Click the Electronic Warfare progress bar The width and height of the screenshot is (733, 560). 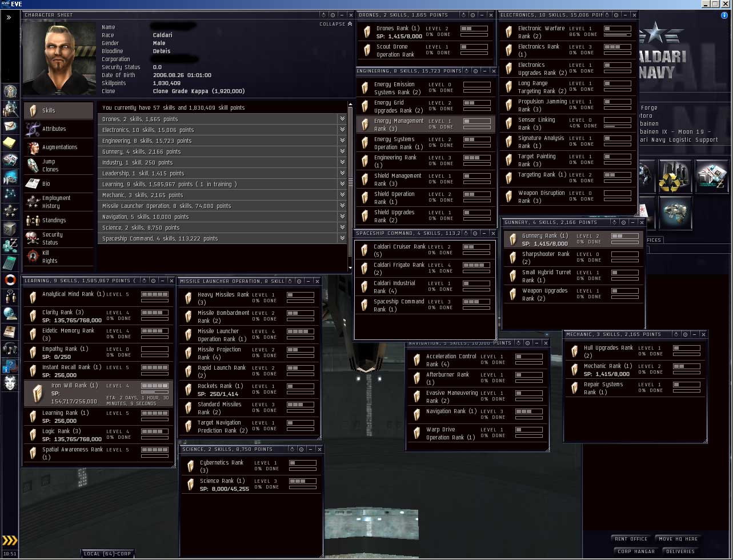click(x=618, y=35)
